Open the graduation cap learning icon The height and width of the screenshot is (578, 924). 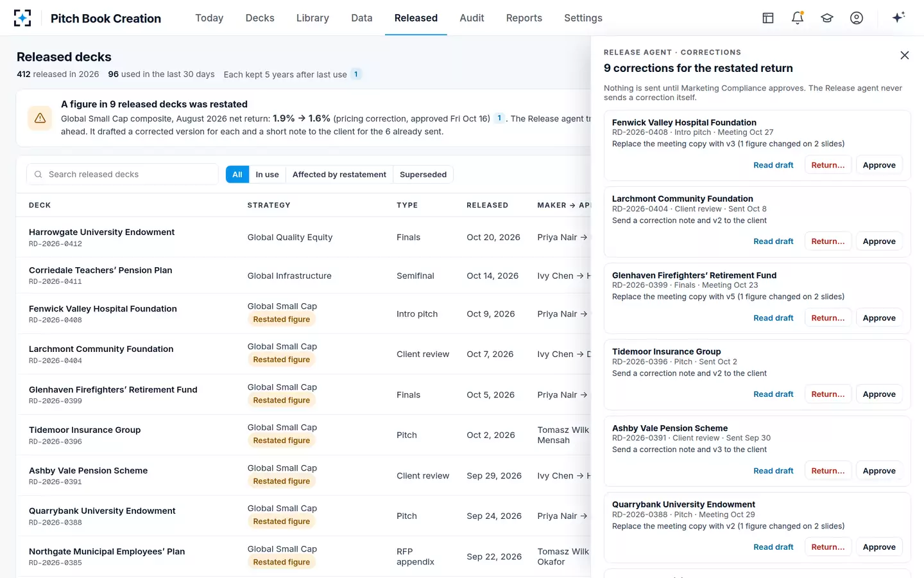tap(827, 18)
